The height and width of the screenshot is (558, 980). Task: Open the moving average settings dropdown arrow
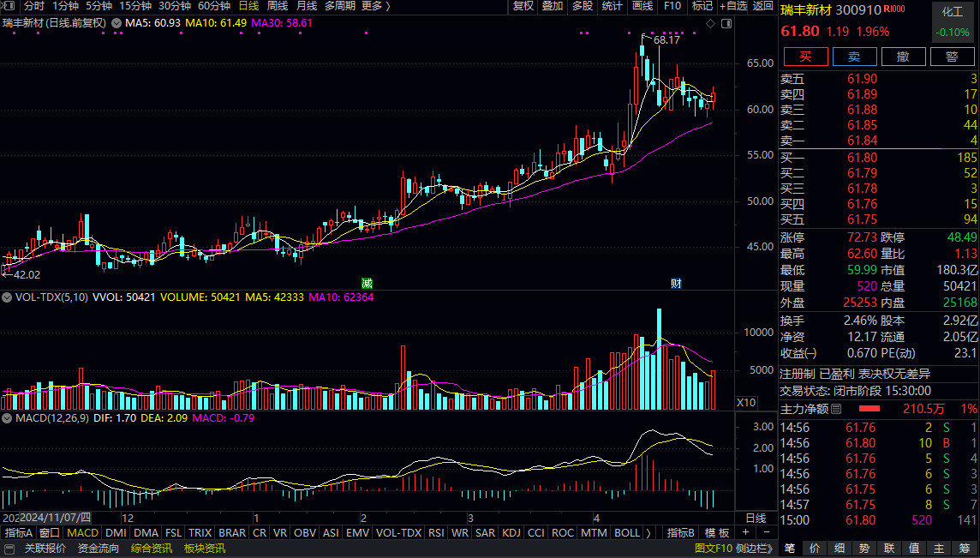117,23
